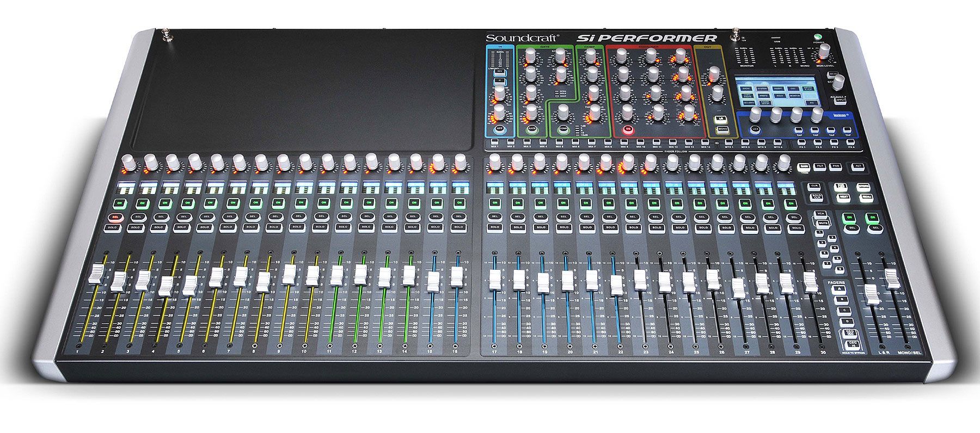This screenshot has height=433, width=980.
Task: Select mute group button 1
Action: [x=819, y=233]
